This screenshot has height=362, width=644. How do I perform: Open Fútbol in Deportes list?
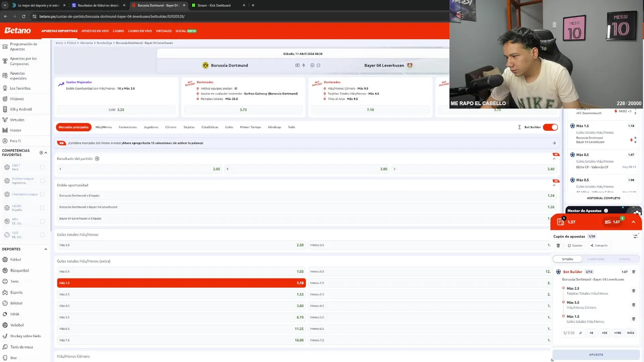16,259
